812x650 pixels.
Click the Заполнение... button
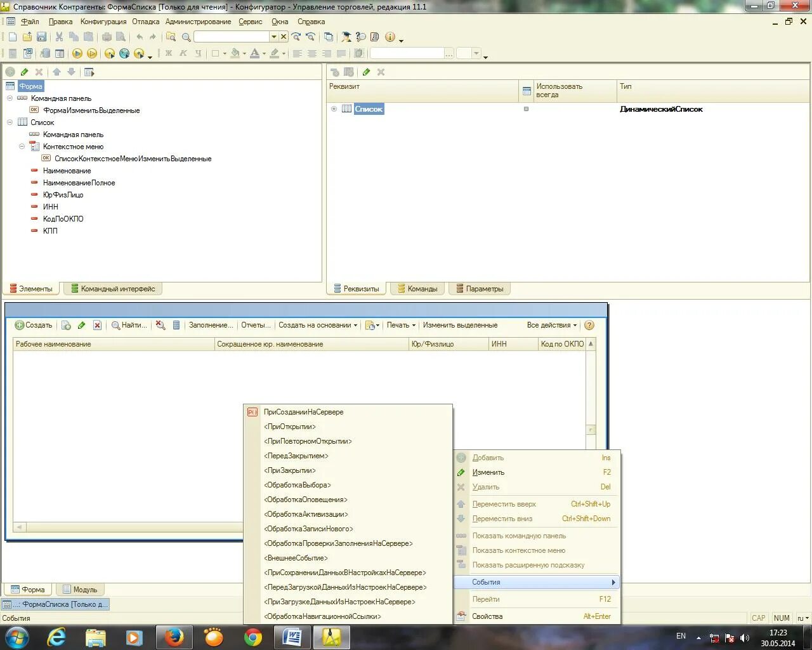pyautogui.click(x=211, y=325)
